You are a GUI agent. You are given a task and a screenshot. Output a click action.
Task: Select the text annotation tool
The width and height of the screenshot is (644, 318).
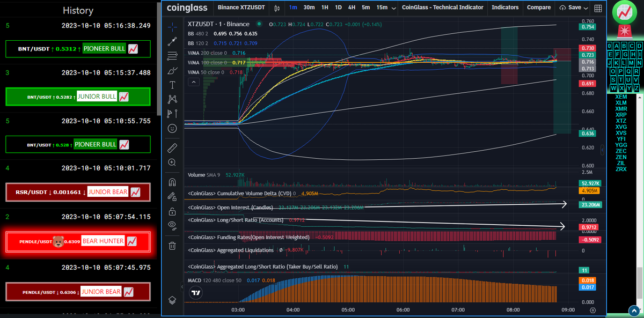point(172,85)
